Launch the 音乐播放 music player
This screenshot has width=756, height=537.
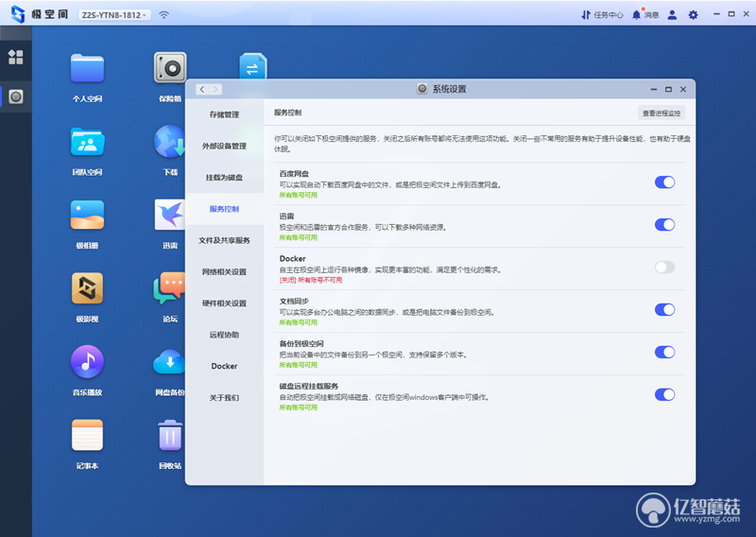point(87,361)
